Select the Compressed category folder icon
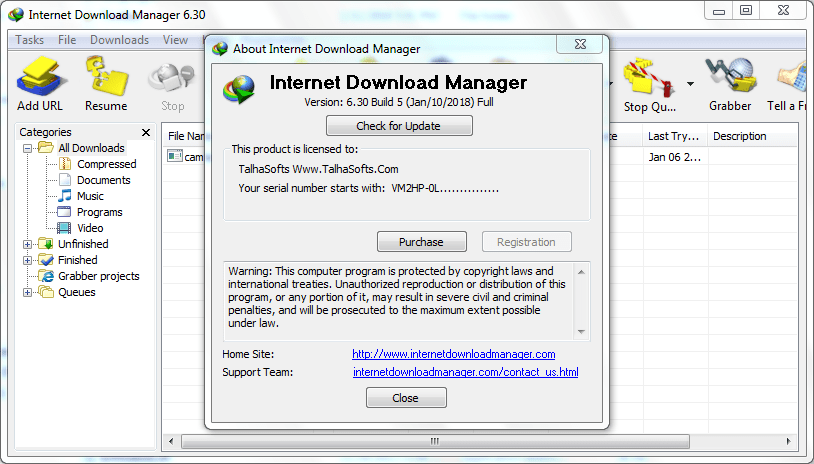This screenshot has width=814, height=464. 65,164
